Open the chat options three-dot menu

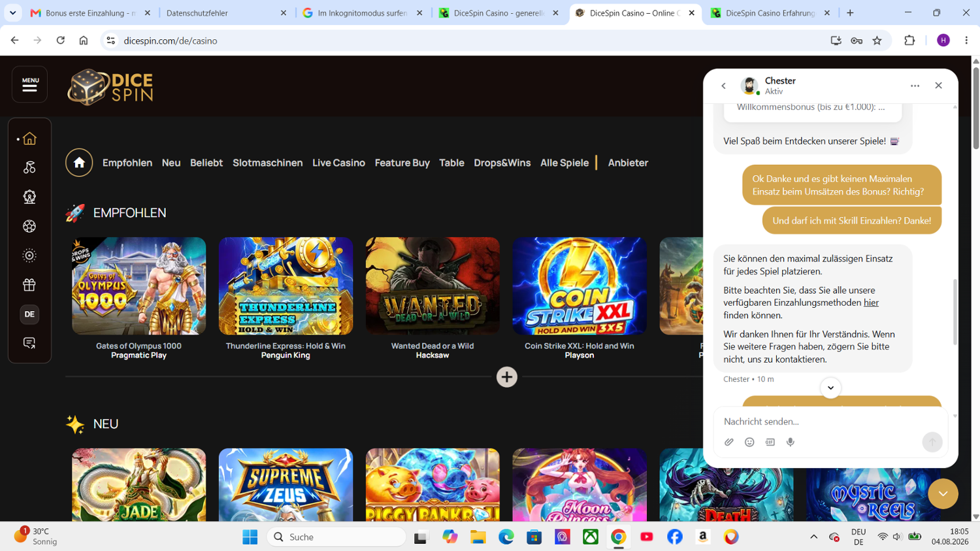click(x=915, y=86)
